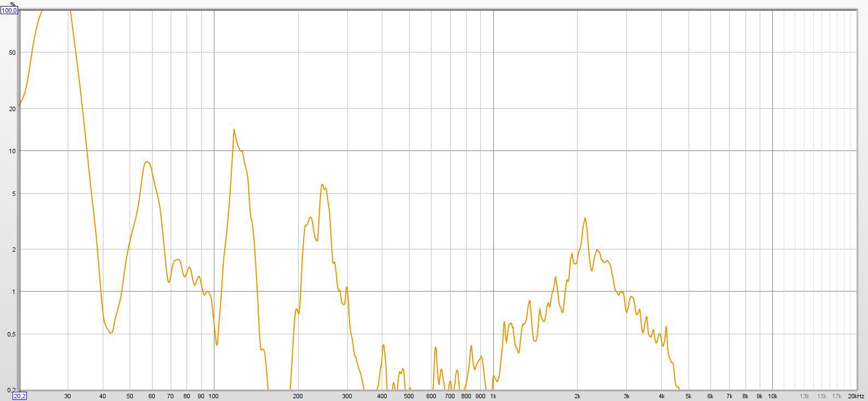
Task: Click the 30 Hz frequency axis label
Action: [x=67, y=396]
